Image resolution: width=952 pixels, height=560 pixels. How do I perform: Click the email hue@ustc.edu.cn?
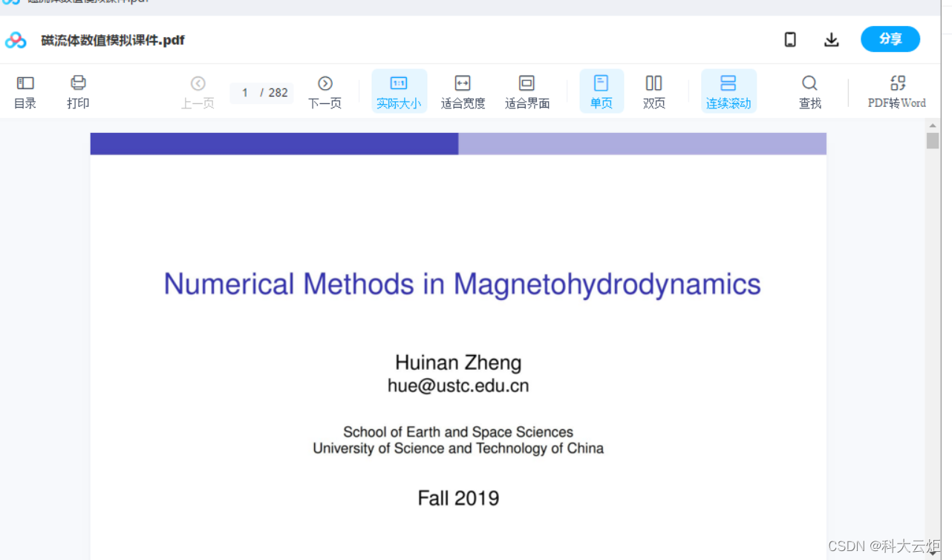click(458, 385)
